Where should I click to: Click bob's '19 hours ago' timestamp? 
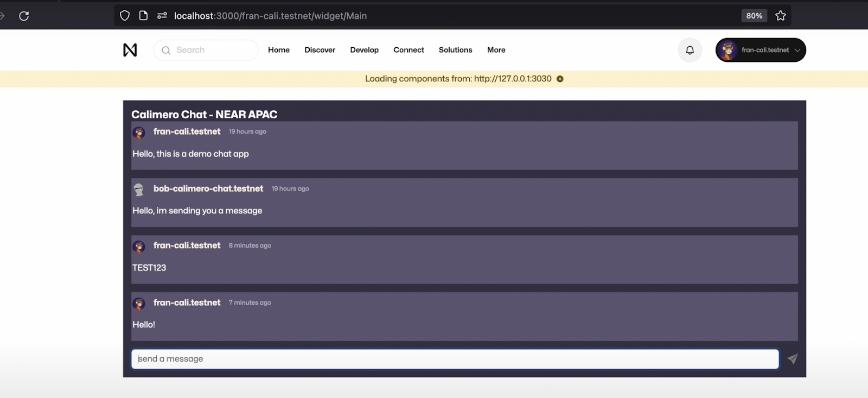pyautogui.click(x=290, y=188)
